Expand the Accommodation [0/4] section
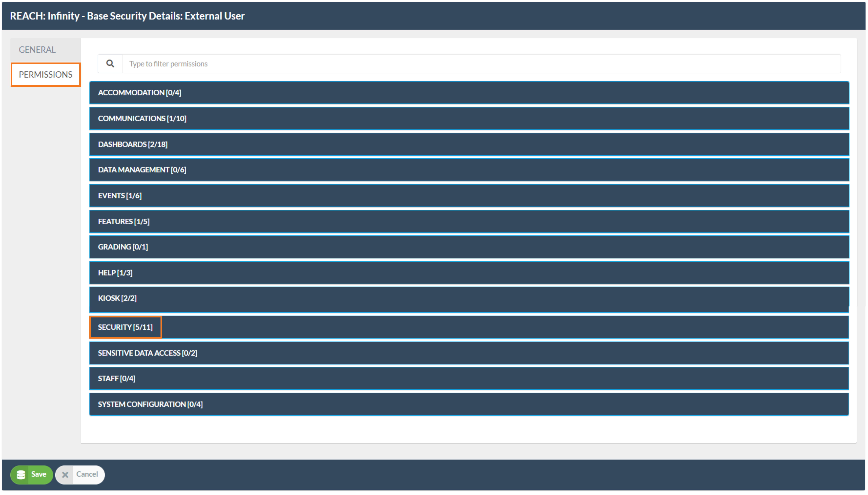 point(139,93)
